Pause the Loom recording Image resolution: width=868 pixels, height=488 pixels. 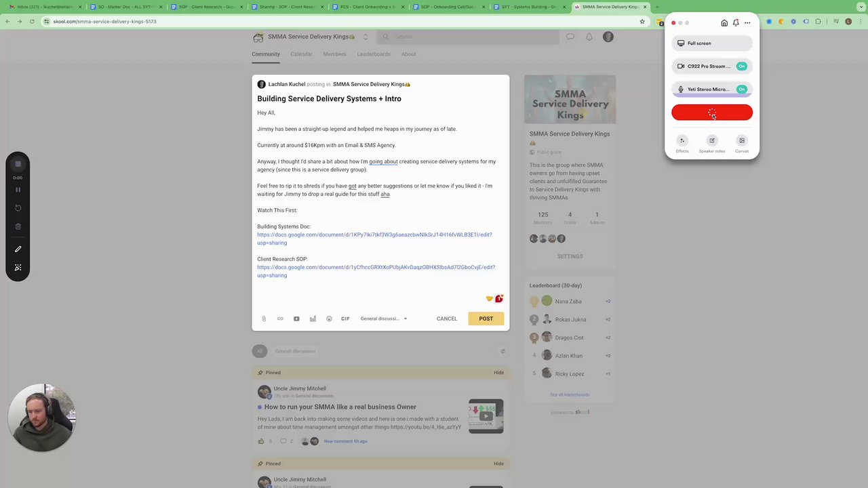point(18,190)
